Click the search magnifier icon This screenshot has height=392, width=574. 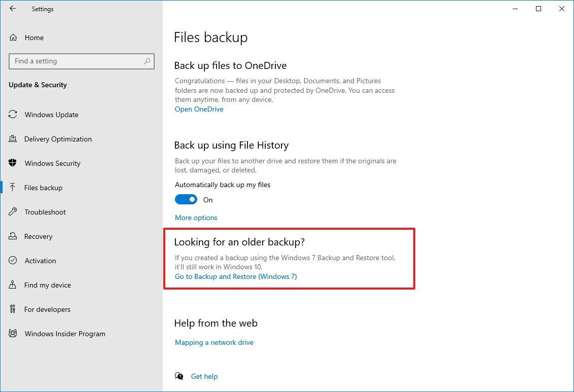coord(147,61)
